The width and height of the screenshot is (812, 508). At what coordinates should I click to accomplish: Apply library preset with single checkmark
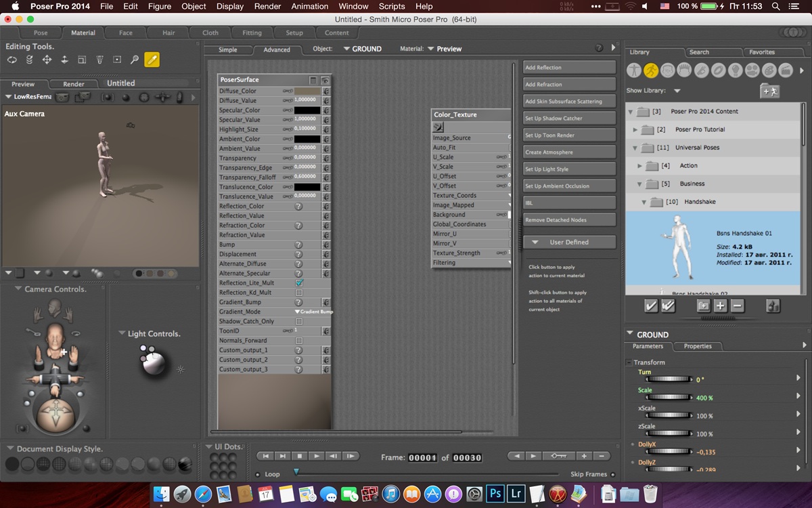650,306
